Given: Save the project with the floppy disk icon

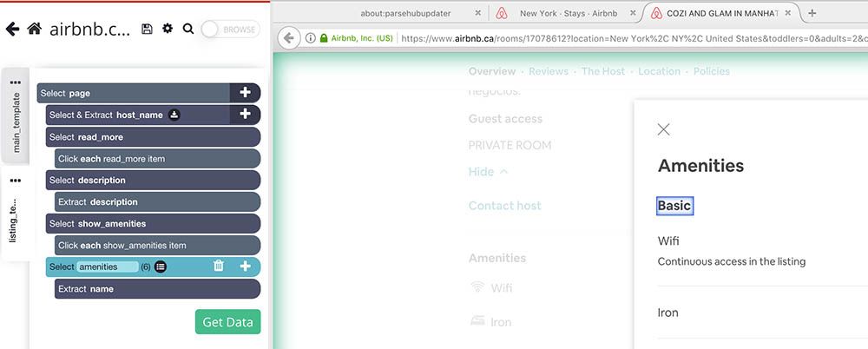Looking at the screenshot, I should pos(147,29).
